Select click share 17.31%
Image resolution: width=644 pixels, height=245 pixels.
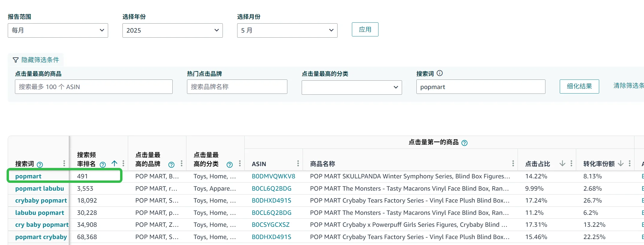[x=536, y=225]
